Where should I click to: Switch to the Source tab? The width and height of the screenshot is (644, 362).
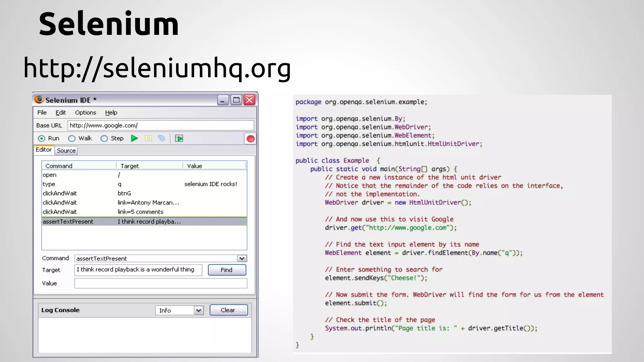click(x=66, y=151)
